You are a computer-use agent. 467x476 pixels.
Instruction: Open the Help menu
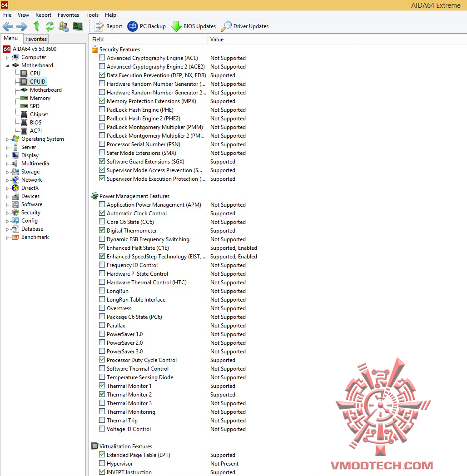pos(110,15)
